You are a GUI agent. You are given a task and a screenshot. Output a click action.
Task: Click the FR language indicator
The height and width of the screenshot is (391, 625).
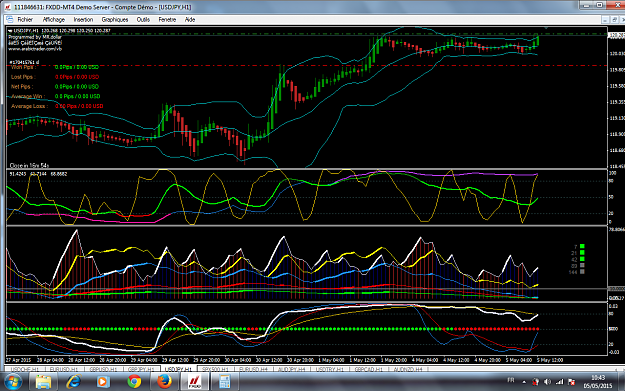[x=511, y=380]
